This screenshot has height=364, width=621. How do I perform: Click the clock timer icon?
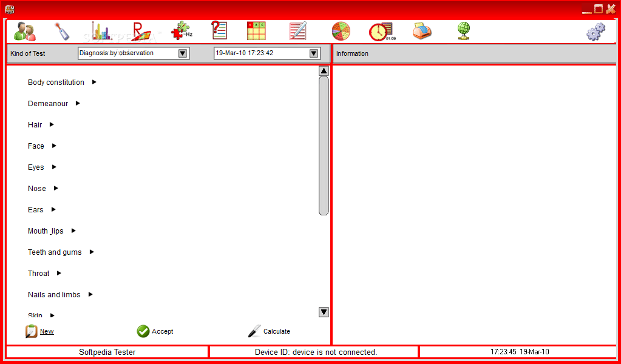(382, 32)
